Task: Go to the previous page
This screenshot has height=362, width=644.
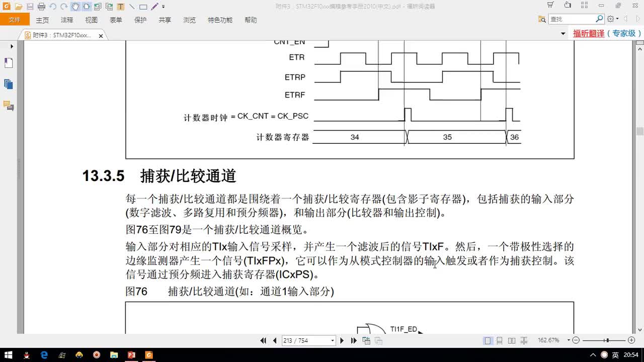Action: (x=275, y=340)
